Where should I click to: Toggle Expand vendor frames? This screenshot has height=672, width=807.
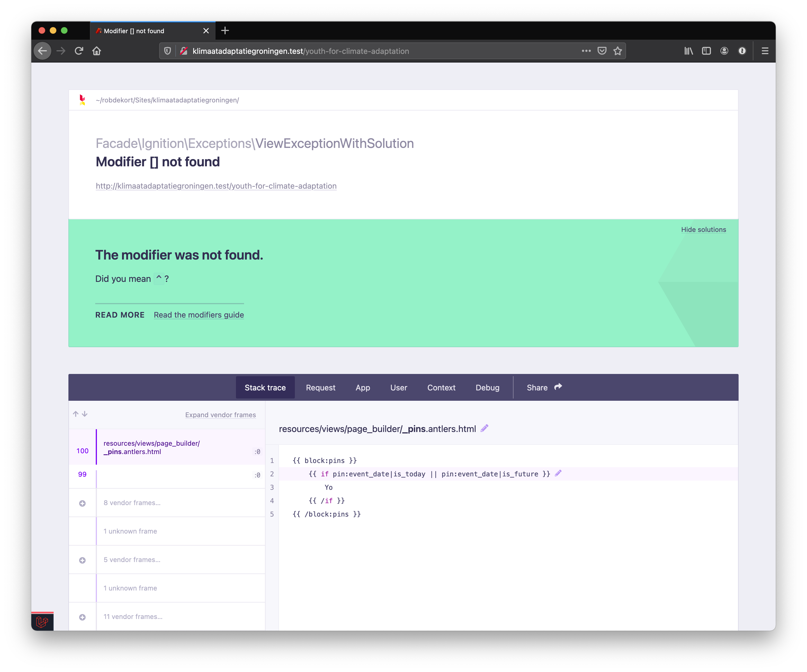click(220, 415)
